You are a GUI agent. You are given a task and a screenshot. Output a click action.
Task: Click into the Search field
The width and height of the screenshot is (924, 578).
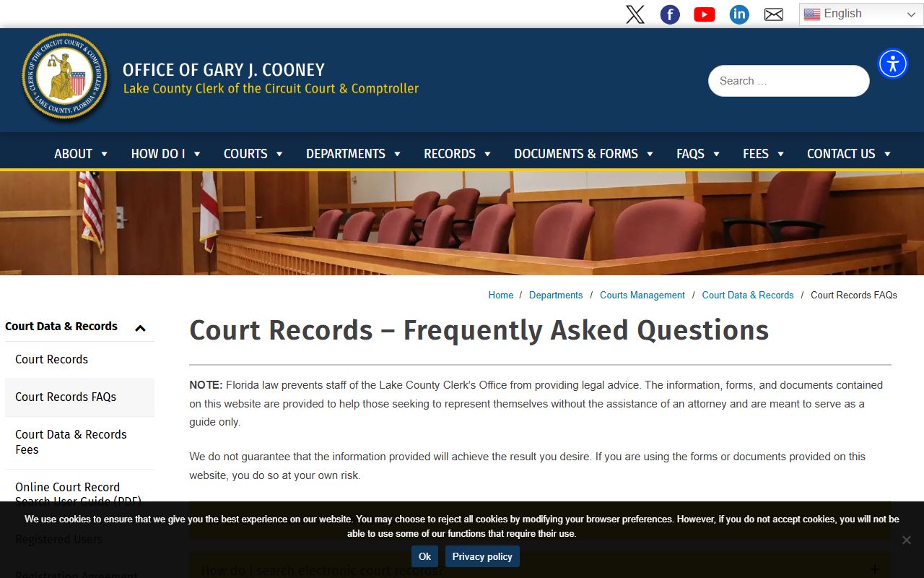(789, 81)
